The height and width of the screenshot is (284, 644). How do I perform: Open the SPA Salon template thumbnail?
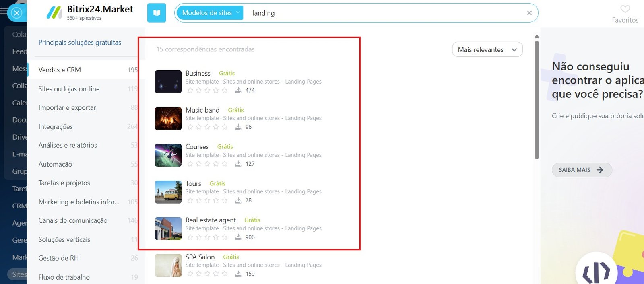coord(168,265)
